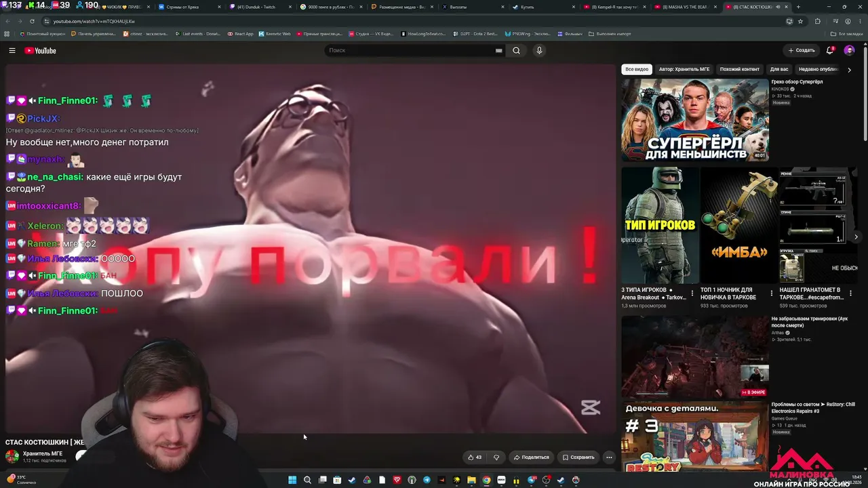Open 'Проблемы со светом ReStory' video title
This screenshot has width=868, height=488.
click(x=813, y=408)
